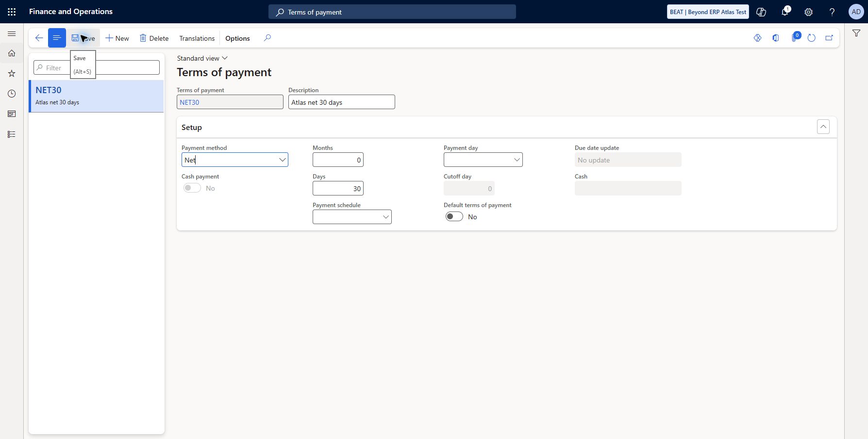Go to Home in left sidebar
The width and height of the screenshot is (868, 439).
(x=12, y=53)
